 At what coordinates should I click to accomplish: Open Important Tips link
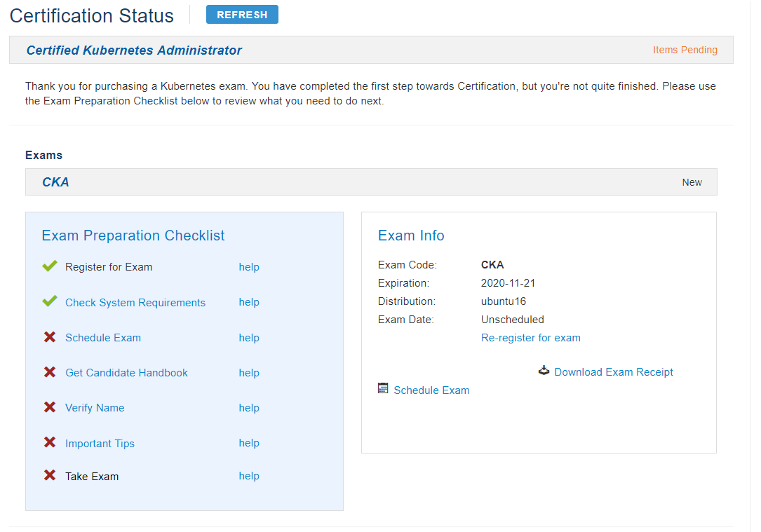(100, 443)
